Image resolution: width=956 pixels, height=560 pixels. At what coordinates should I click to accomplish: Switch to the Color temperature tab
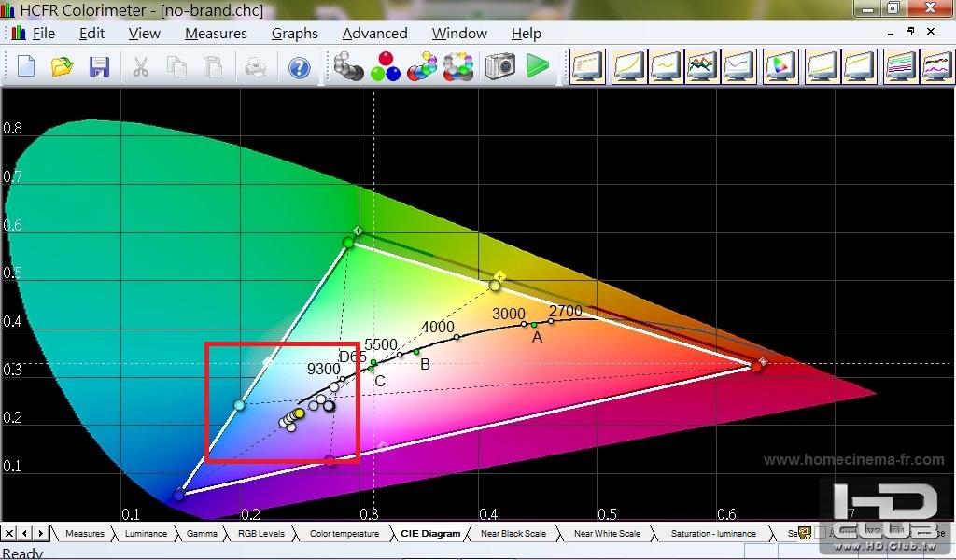tap(344, 533)
